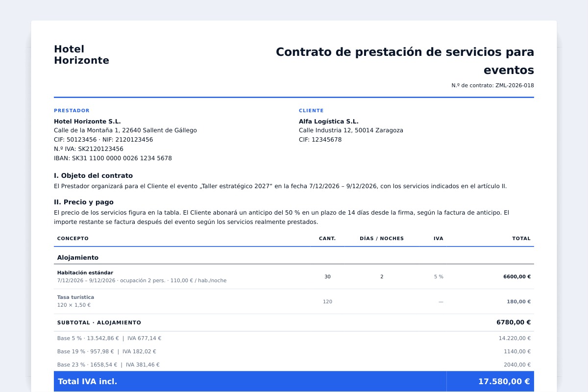This screenshot has width=588, height=392.
Task: Click the Taller estratégico 2027 sentence
Action: (x=280, y=186)
